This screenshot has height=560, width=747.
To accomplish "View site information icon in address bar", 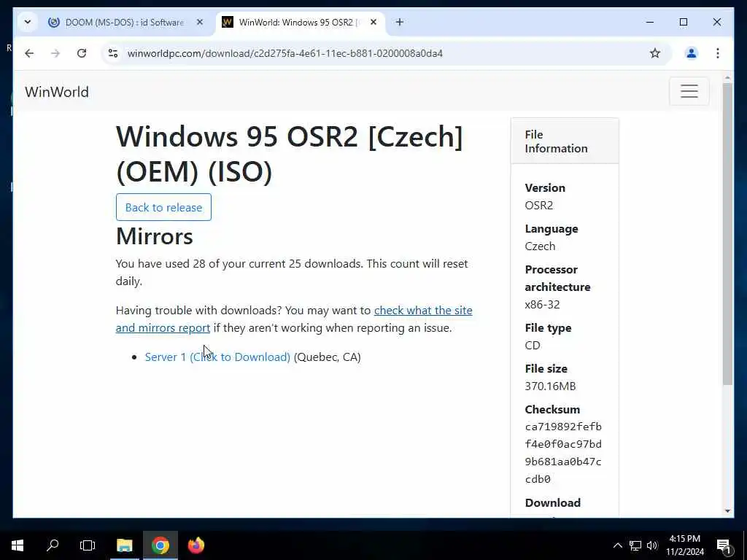I will [x=113, y=53].
